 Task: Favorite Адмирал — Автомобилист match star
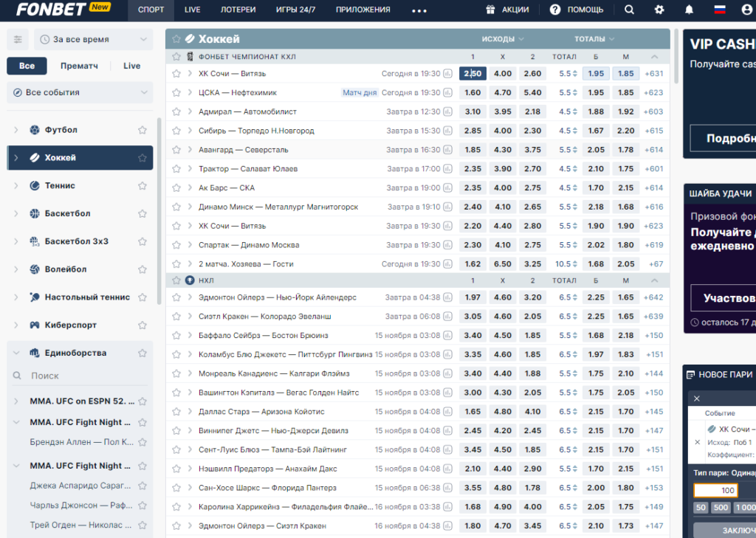pos(176,111)
